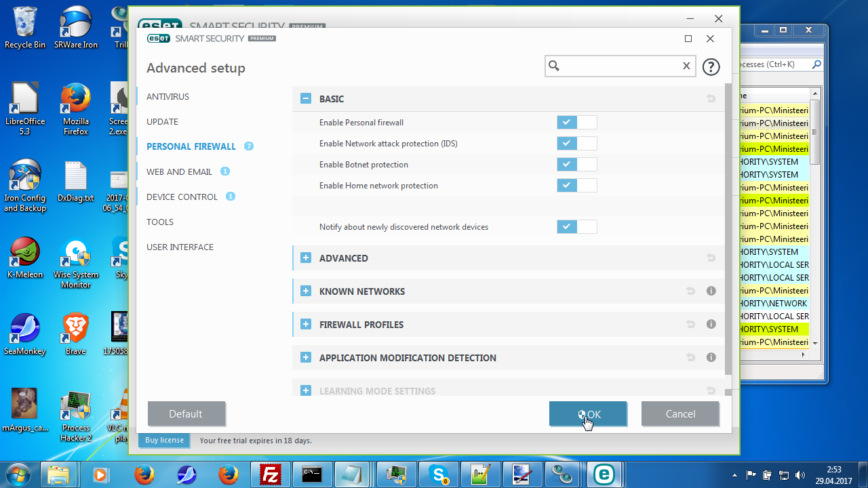
Task: Select the K-Meleon desktop shortcut
Action: 25,258
